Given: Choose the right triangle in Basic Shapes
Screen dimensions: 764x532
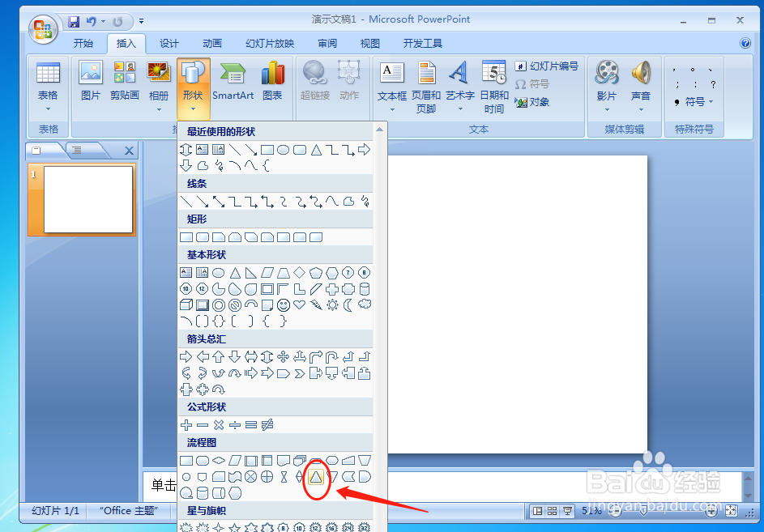Looking at the screenshot, I should [x=251, y=273].
